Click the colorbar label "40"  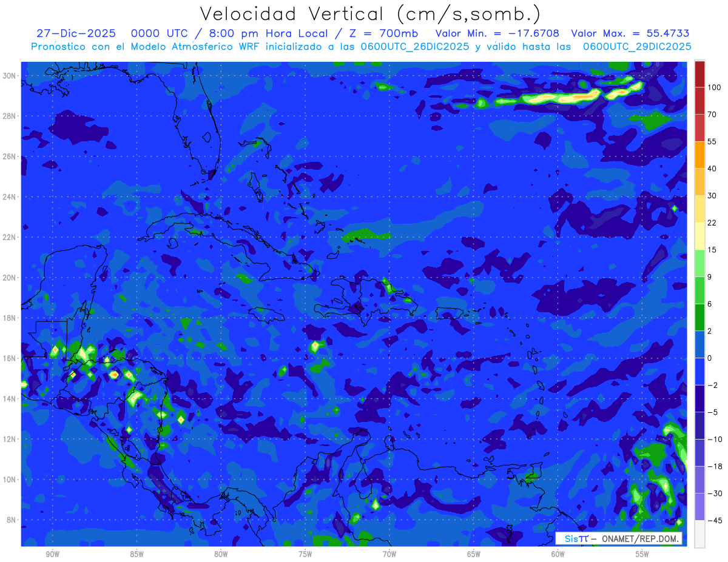tap(713, 169)
